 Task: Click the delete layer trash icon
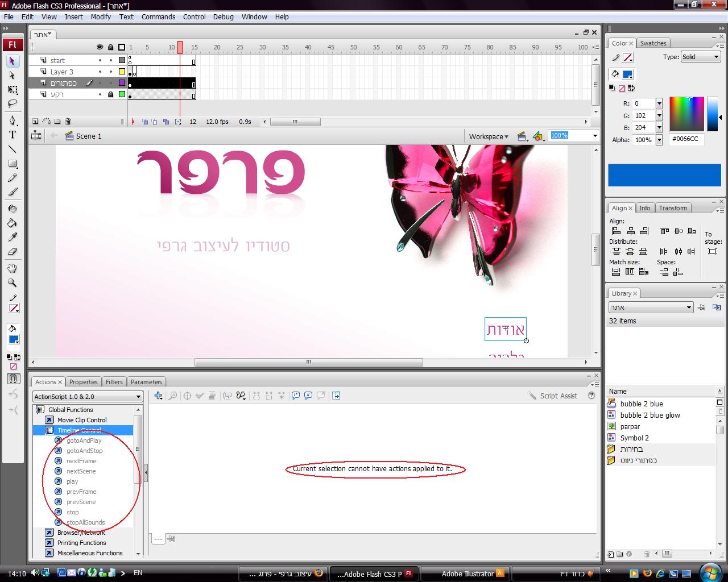[x=68, y=122]
